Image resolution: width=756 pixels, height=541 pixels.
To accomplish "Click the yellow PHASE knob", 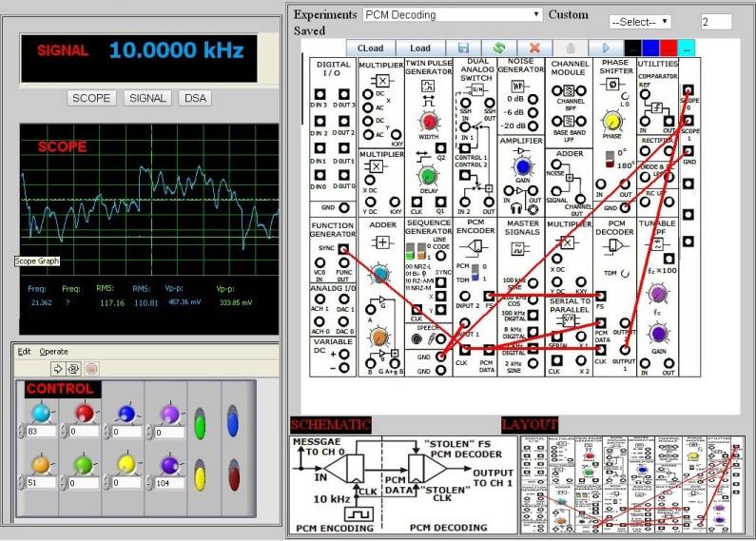I will pyautogui.click(x=611, y=121).
